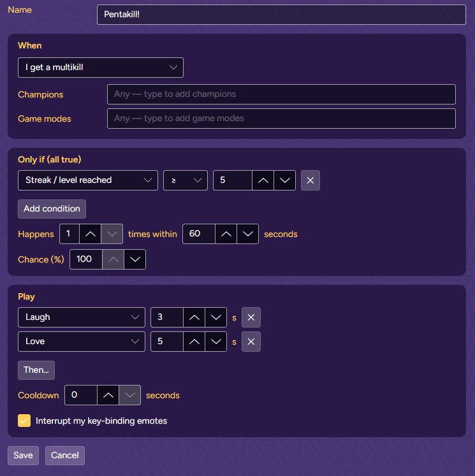Click the 'Interrupt my key-binding emotes' label

coord(101,421)
